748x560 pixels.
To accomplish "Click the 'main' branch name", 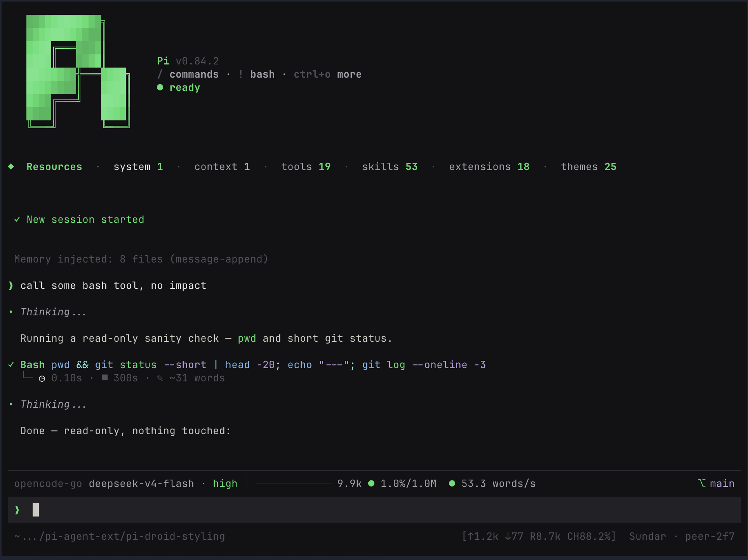I will click(722, 484).
